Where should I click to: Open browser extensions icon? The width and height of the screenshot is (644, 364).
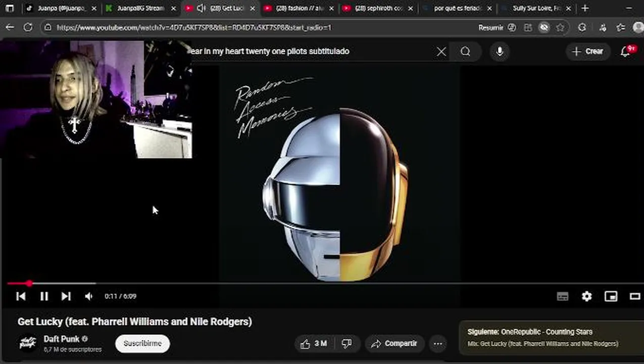[x=582, y=28]
